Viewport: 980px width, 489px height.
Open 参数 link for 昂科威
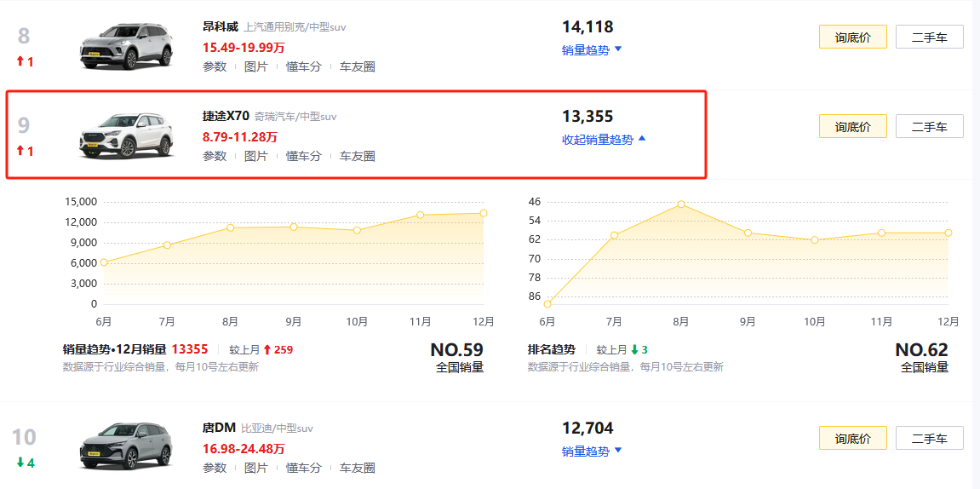[215, 67]
